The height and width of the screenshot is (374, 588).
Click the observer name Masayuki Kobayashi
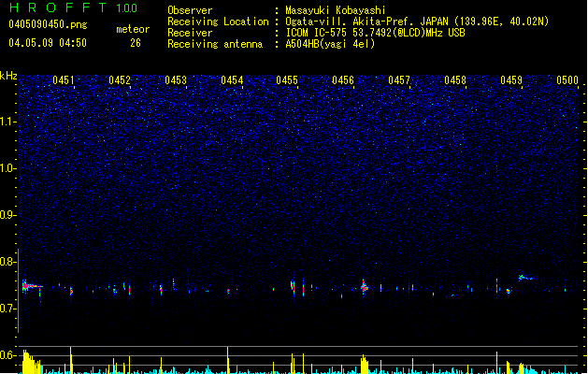tap(336, 10)
